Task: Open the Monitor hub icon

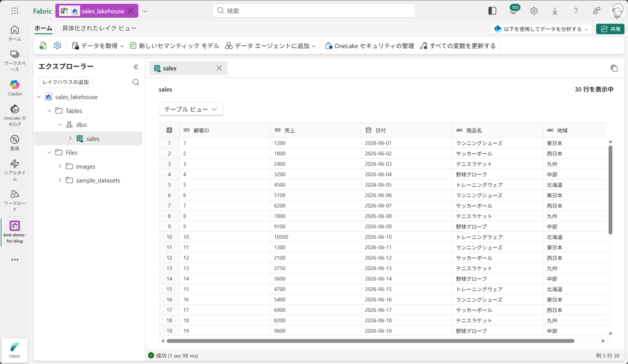Action: coord(15,143)
